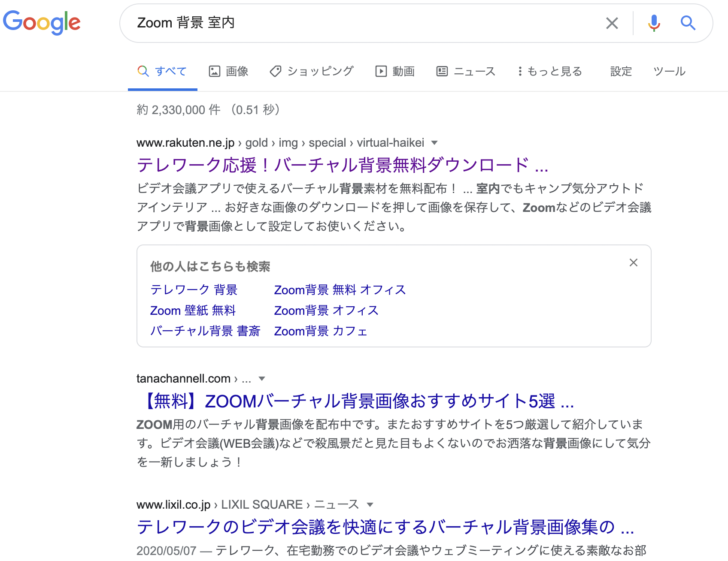
Task: Expand the tanachannell.com result dropdown arrow
Action: click(262, 379)
